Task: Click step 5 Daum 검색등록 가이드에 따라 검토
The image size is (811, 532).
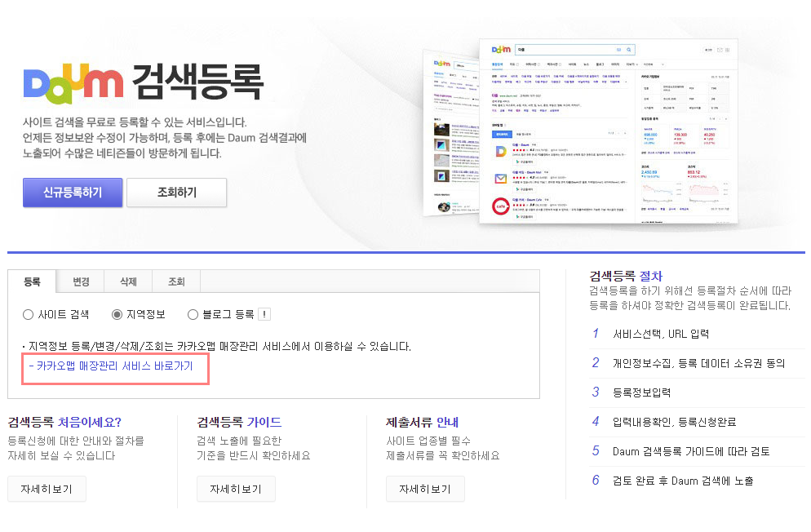Action: (x=680, y=451)
